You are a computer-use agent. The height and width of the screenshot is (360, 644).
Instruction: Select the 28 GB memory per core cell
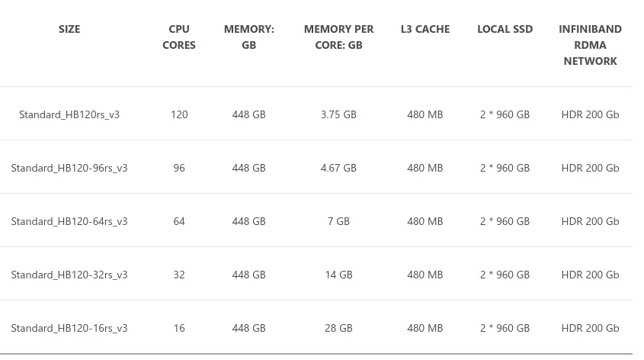[x=338, y=328]
